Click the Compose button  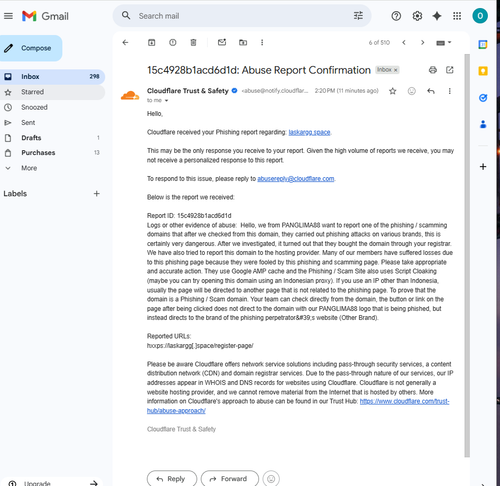(30, 48)
